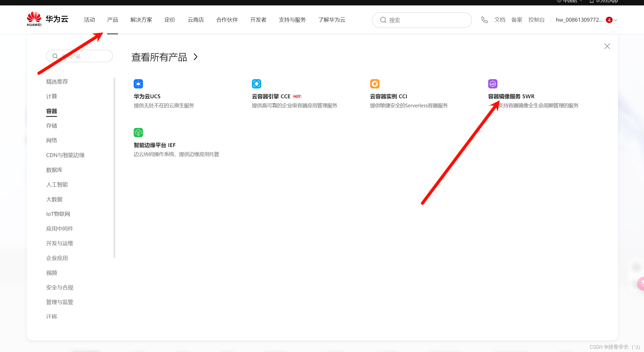Click the Huawei Cloud logo

(x=47, y=19)
